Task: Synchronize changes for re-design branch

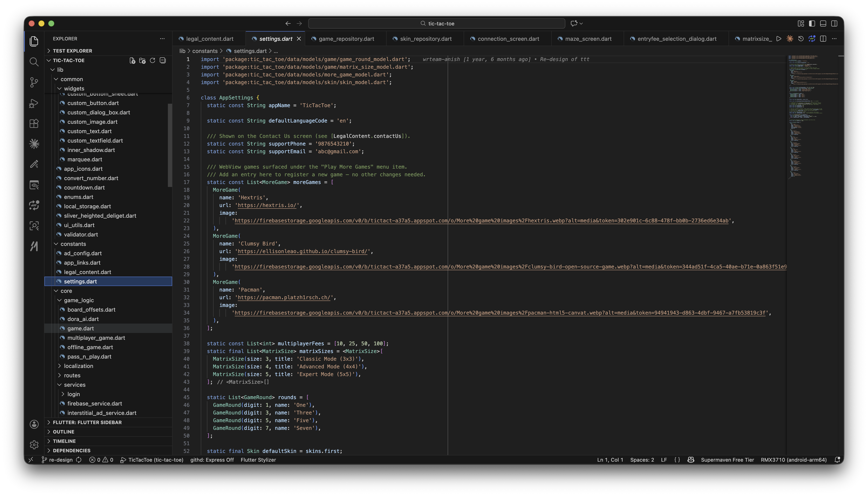Action: [x=79, y=460]
